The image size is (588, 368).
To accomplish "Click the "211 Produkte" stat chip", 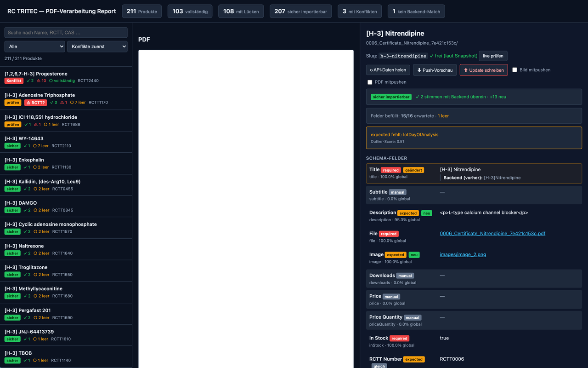I will point(141,11).
